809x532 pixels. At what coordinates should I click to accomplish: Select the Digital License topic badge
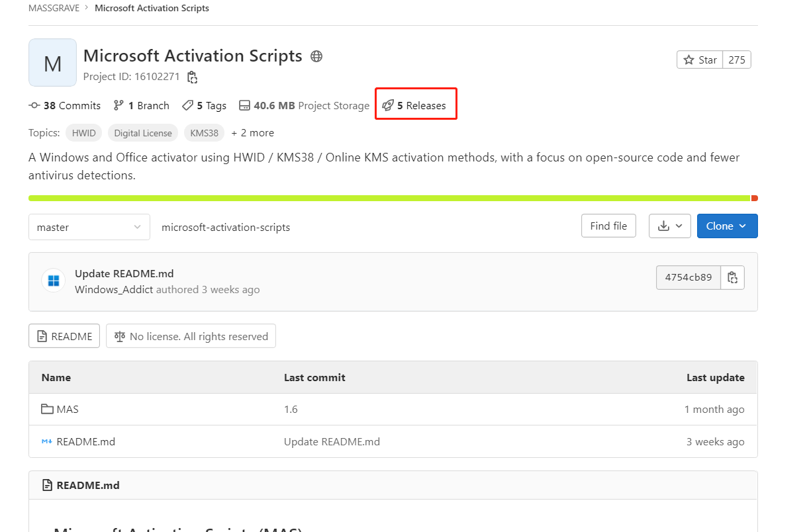[143, 133]
